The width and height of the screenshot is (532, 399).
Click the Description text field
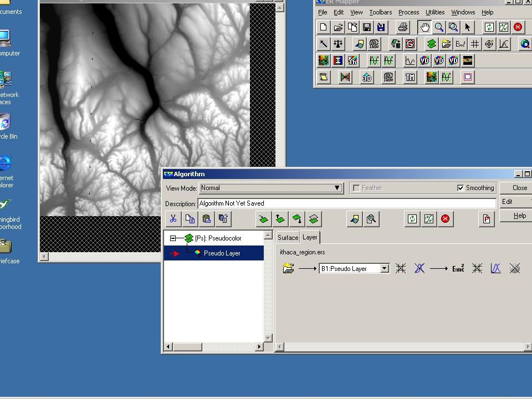pos(346,203)
